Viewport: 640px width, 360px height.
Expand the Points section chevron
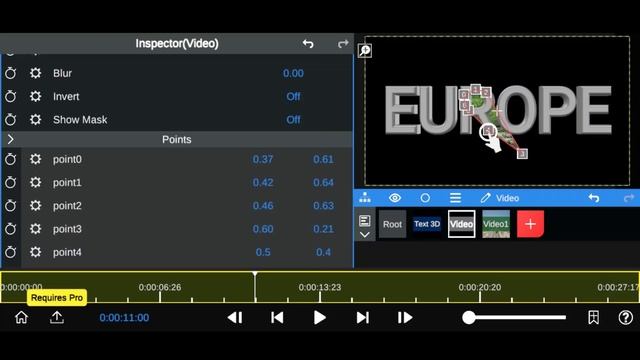(x=11, y=140)
